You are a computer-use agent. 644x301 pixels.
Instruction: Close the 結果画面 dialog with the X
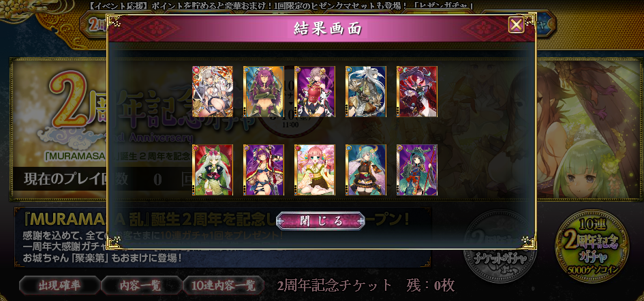pos(516,25)
